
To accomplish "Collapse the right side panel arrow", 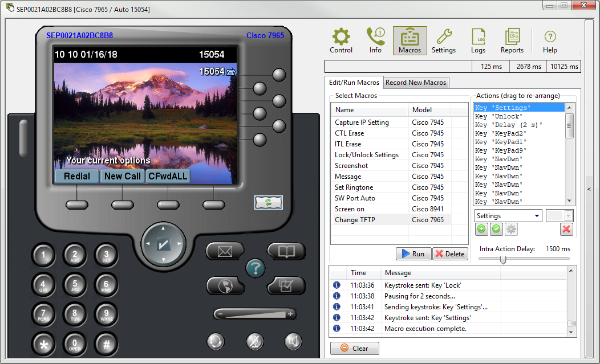I will 589,189.
